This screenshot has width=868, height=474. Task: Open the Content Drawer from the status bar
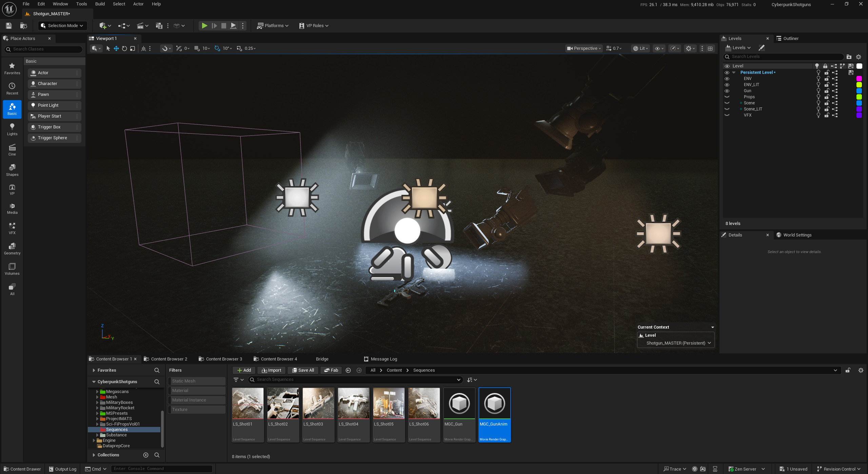22,469
